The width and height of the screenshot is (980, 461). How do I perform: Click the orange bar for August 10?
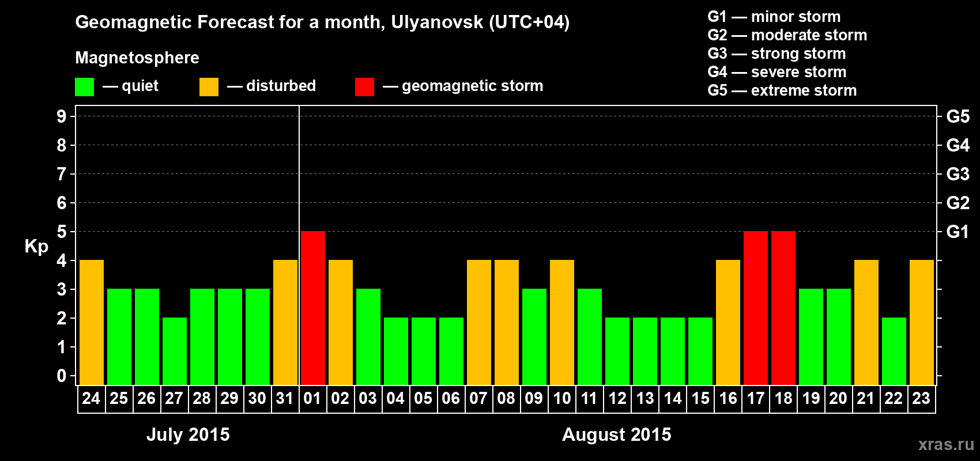(x=562, y=322)
